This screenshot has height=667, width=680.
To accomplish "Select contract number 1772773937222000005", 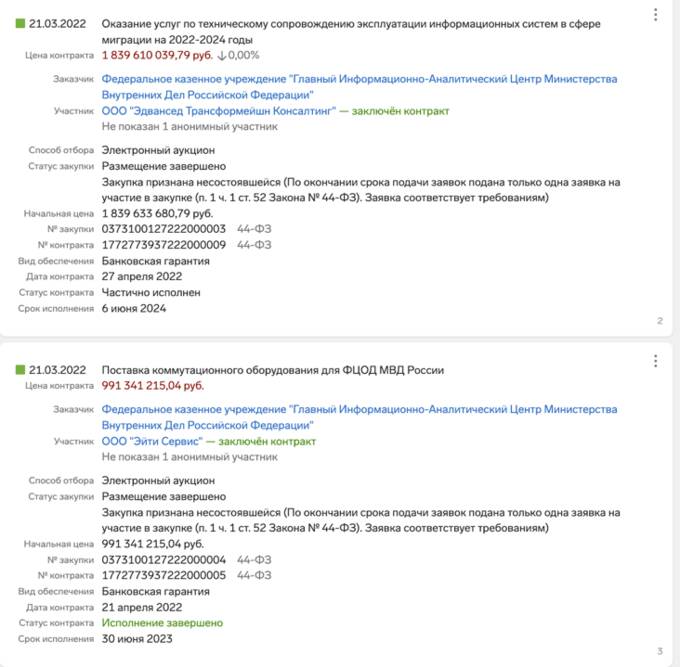I will (x=163, y=575).
